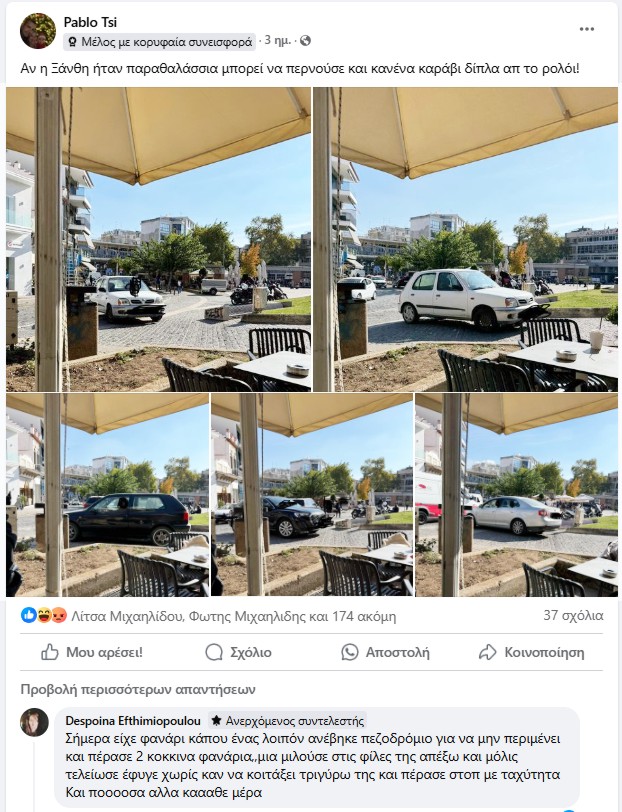Screen dimensions: 622x812
Task: Send post via Αποστολή WhatsApp button
Action: (385, 652)
